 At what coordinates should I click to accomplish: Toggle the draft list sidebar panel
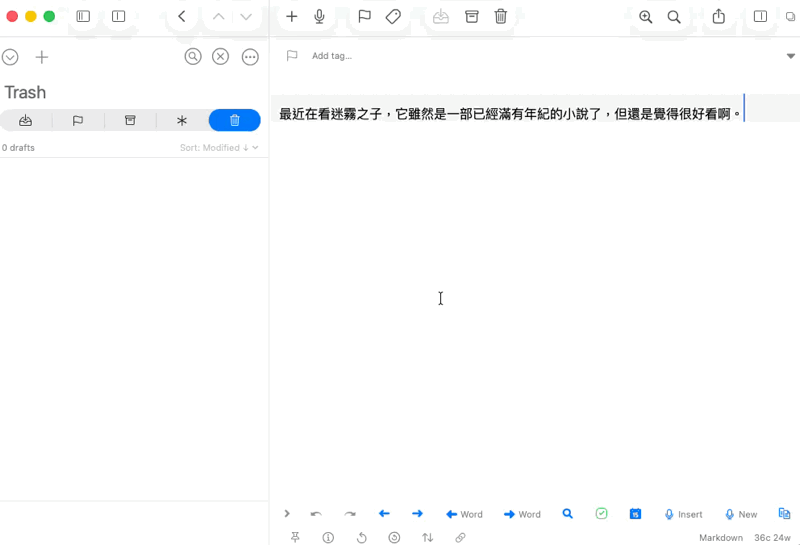(84, 17)
